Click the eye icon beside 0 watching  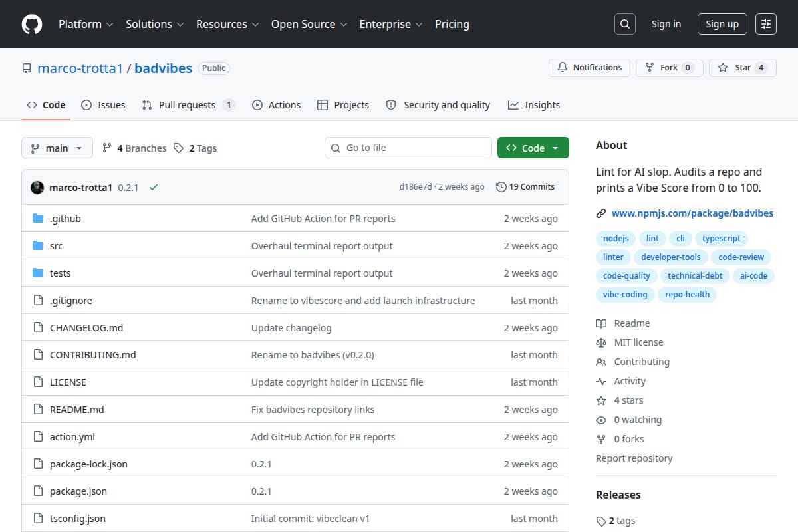coord(601,420)
